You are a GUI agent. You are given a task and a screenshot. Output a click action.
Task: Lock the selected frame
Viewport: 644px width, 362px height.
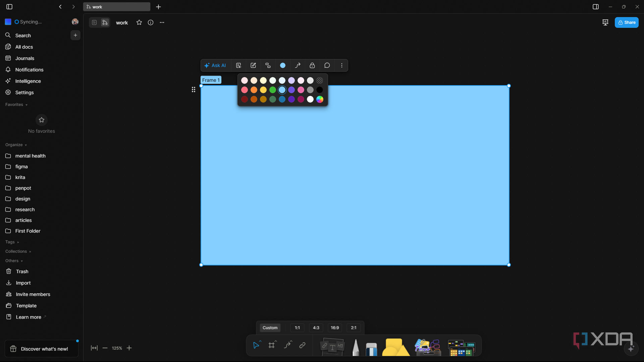point(312,65)
